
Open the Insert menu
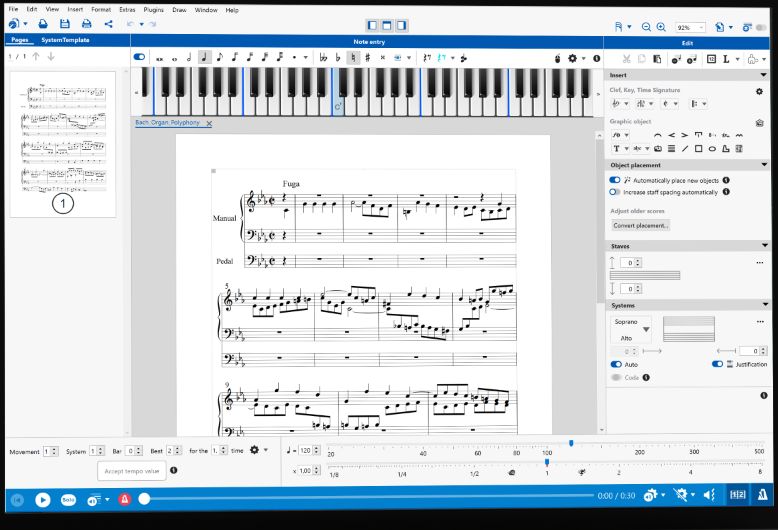75,9
